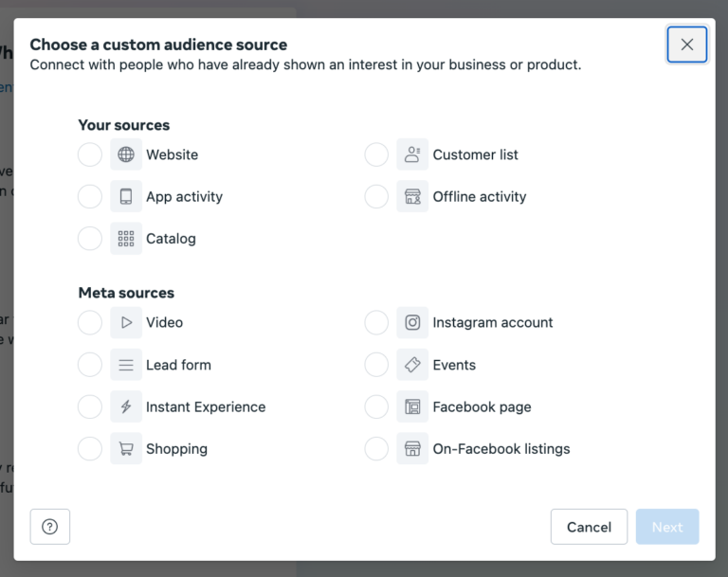Image resolution: width=728 pixels, height=577 pixels.
Task: Click the Shopping label text
Action: click(177, 449)
